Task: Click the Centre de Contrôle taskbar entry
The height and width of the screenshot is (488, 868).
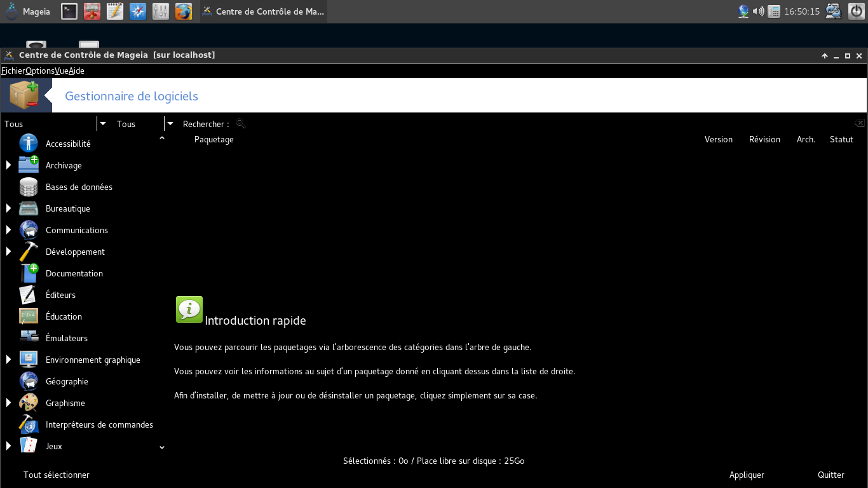Action: [x=263, y=11]
